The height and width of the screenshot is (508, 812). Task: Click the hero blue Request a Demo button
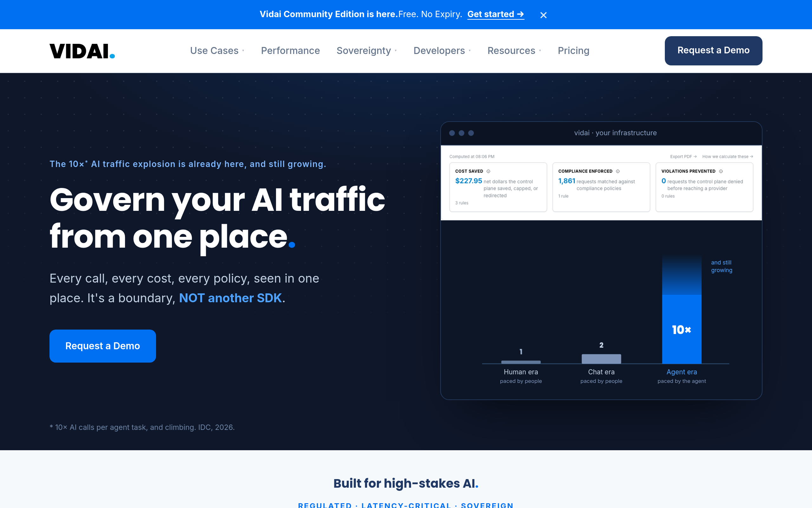click(x=103, y=346)
